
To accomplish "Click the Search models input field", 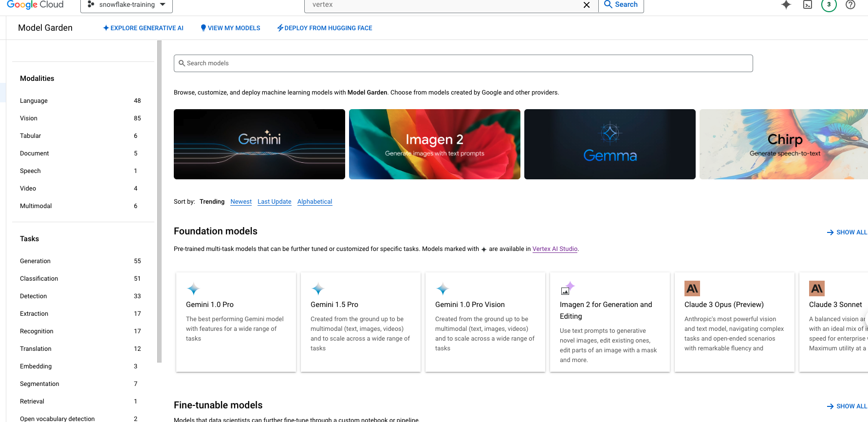I will [x=463, y=63].
